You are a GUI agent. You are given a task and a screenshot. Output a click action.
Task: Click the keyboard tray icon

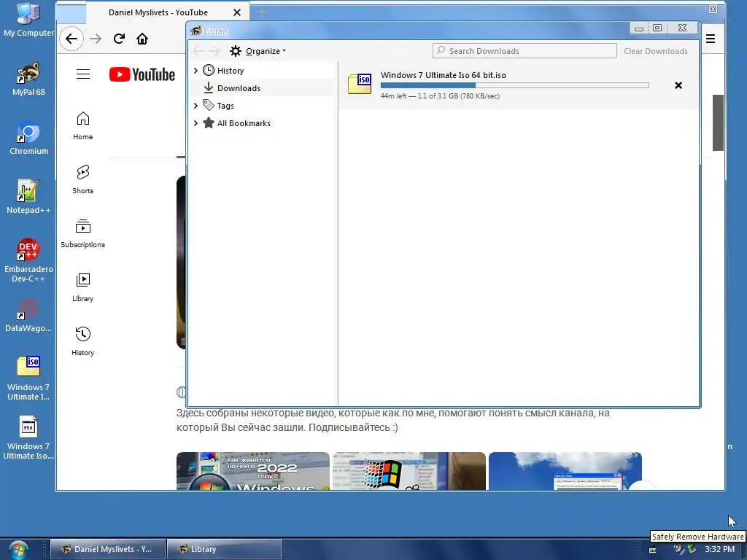click(653, 550)
